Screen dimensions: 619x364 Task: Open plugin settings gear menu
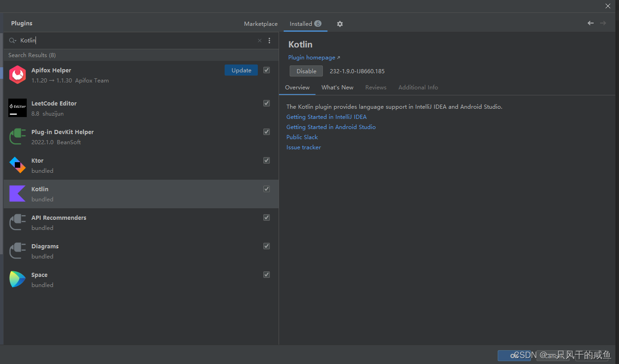click(x=340, y=24)
